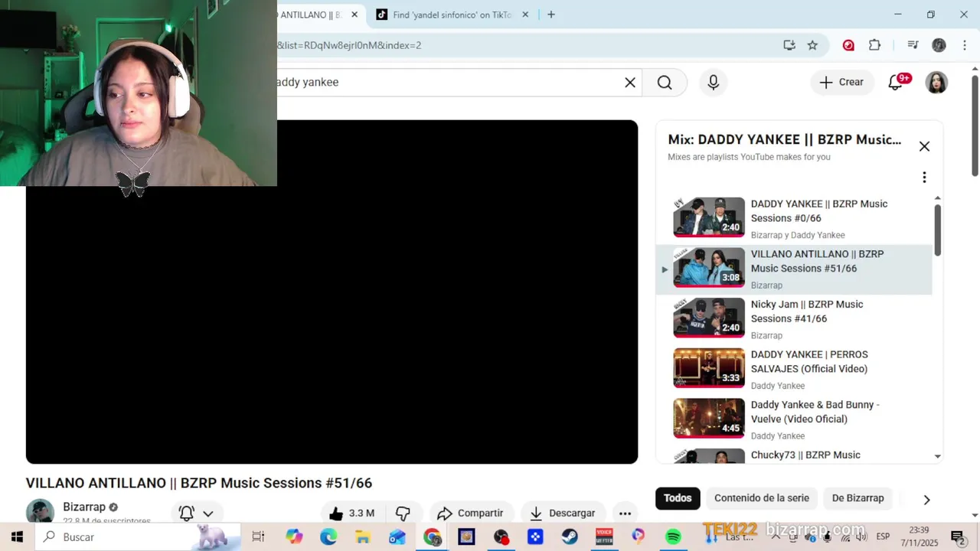The width and height of the screenshot is (980, 551).
Task: Open the Windows notification center
Action: [957, 537]
